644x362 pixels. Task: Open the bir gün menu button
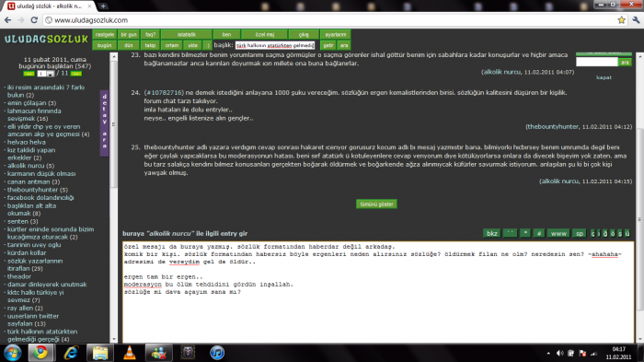click(129, 35)
